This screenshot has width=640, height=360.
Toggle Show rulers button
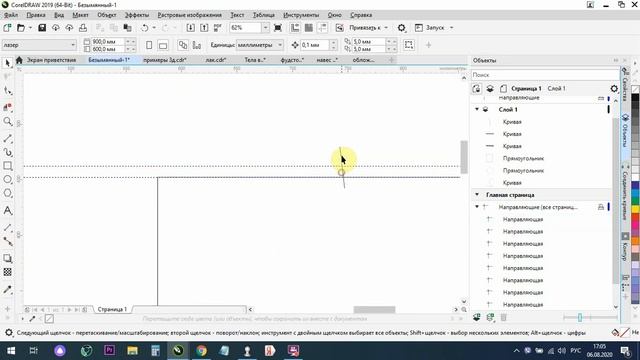(295, 28)
